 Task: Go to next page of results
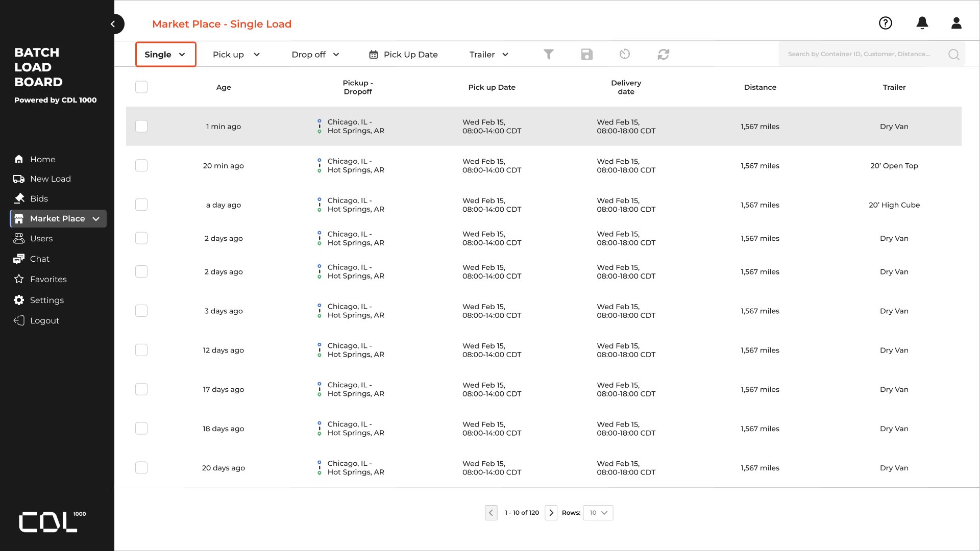(551, 513)
